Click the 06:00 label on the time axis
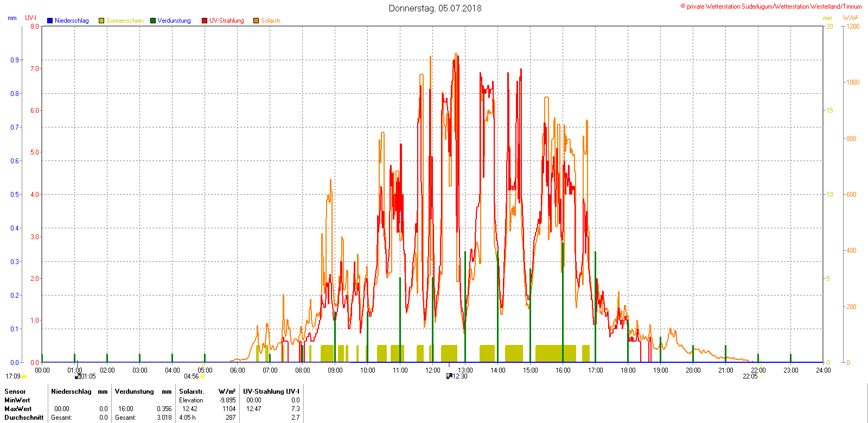868x423 pixels. tap(238, 370)
